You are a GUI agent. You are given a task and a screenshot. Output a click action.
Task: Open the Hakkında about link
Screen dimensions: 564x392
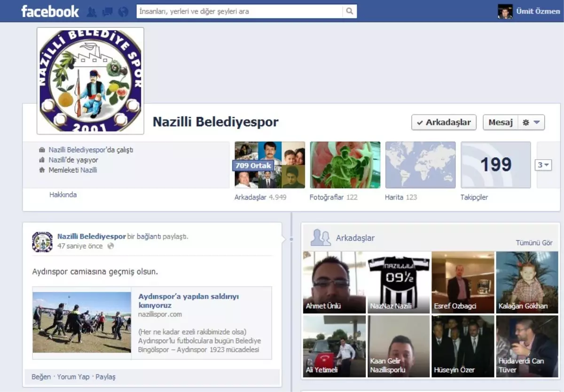(63, 195)
